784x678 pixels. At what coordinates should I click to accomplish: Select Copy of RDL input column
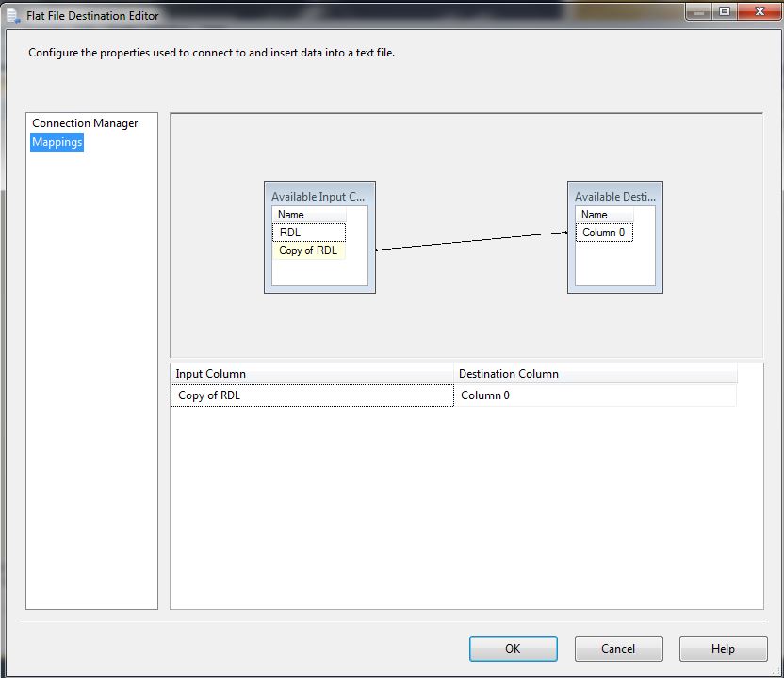(309, 250)
